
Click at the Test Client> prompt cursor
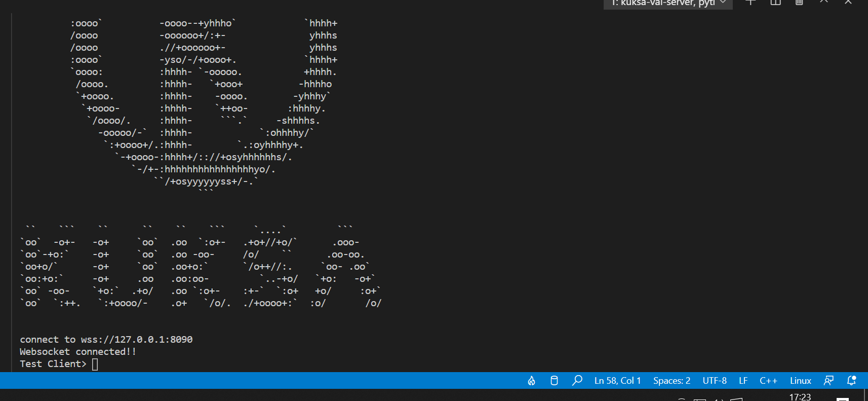(95, 364)
